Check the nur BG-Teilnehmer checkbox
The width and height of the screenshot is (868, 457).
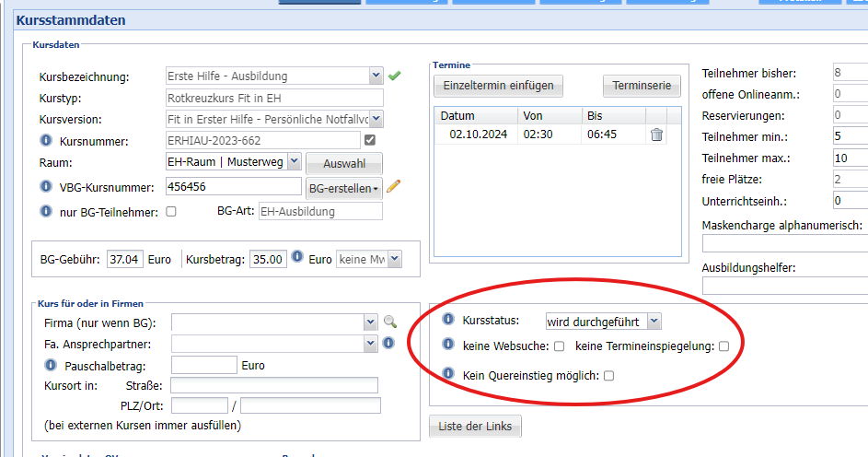170,212
